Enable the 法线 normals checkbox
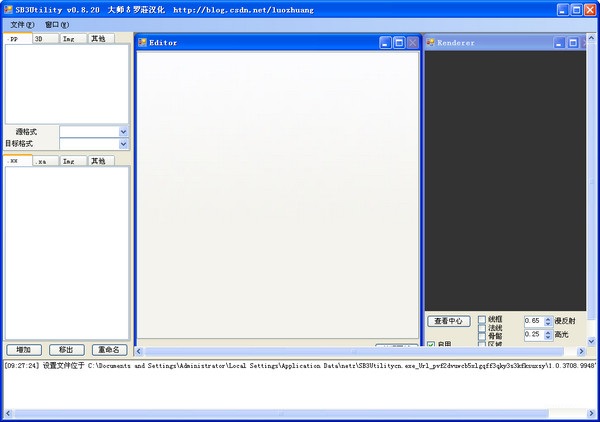 click(482, 328)
